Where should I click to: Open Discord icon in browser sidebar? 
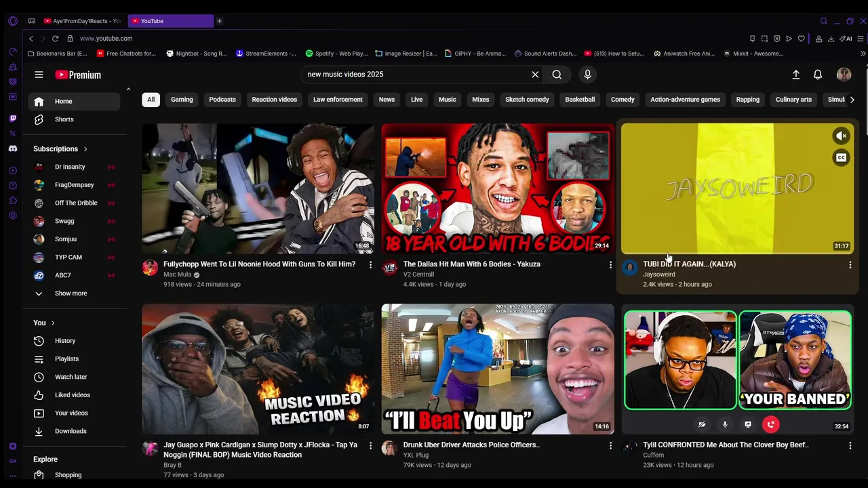tap(12, 148)
